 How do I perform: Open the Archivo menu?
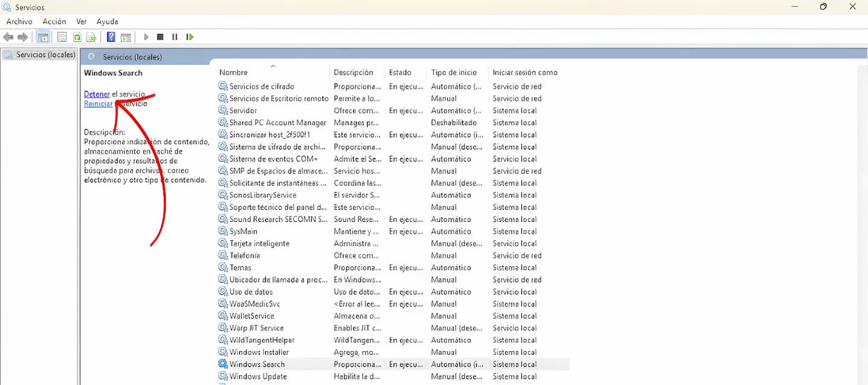(x=19, y=22)
